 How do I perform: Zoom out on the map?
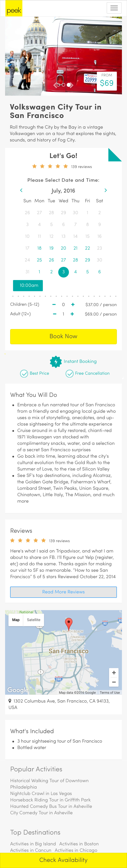pos(114,682)
